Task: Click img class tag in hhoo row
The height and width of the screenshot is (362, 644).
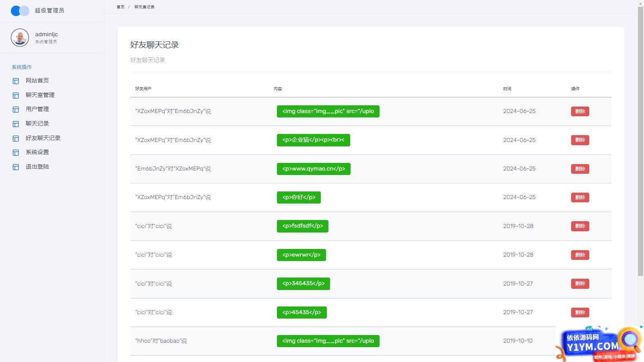Action: point(328,341)
